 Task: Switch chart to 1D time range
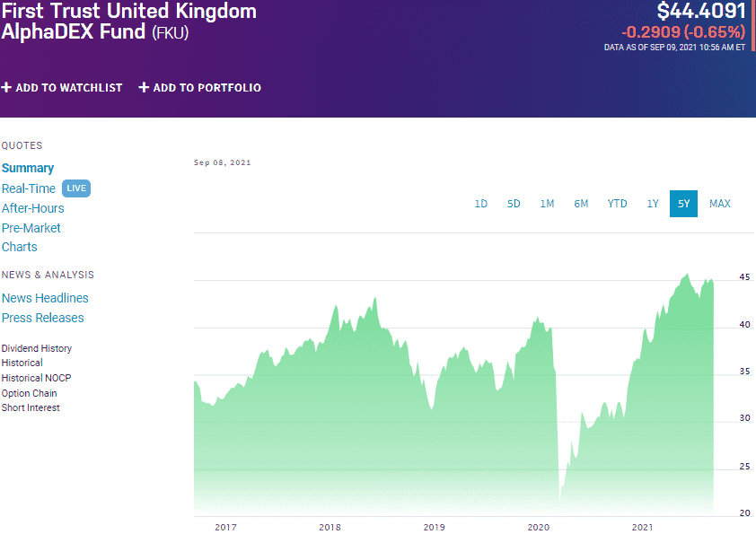tap(481, 204)
